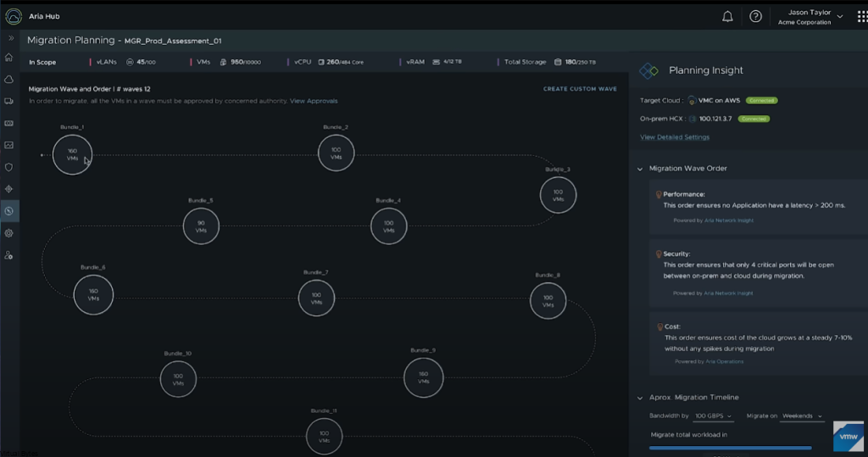Open View Detailed Settings link

pyautogui.click(x=674, y=137)
